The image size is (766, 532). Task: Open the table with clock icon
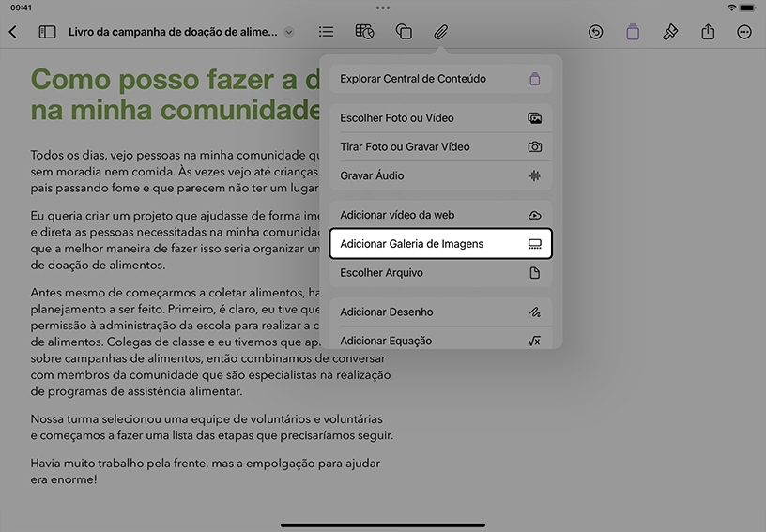(x=364, y=32)
